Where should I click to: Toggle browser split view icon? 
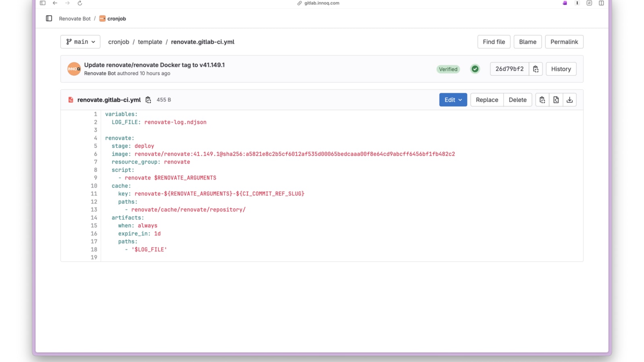click(x=601, y=3)
